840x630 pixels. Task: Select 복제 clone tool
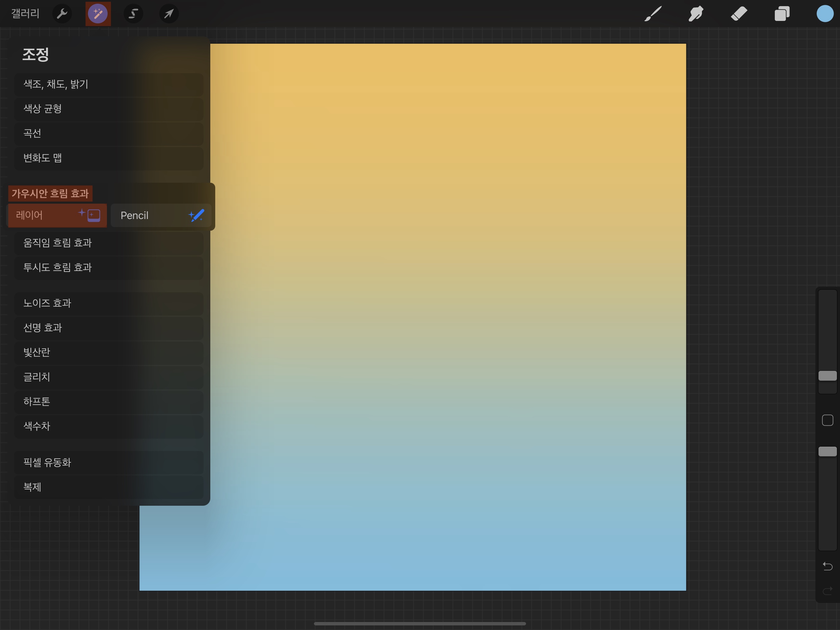pos(109,488)
